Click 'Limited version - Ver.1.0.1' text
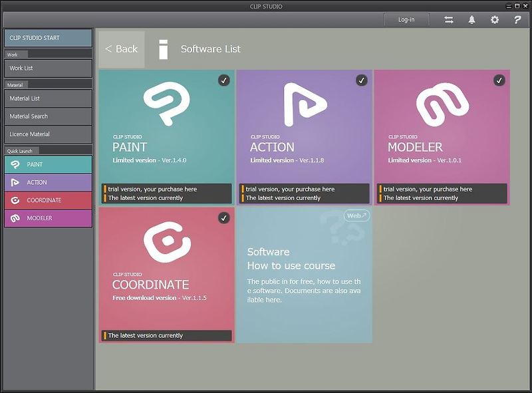Image resolution: width=532 pixels, height=393 pixels. [x=424, y=160]
